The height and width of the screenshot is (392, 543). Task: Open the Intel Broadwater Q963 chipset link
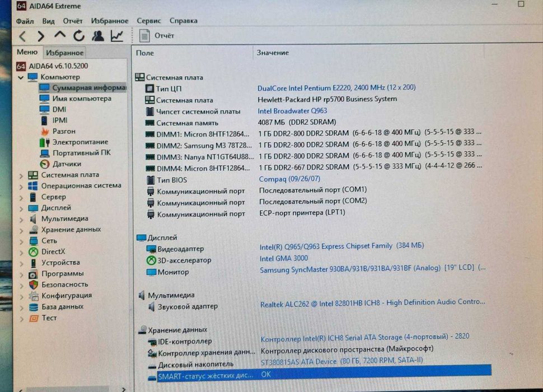[292, 111]
